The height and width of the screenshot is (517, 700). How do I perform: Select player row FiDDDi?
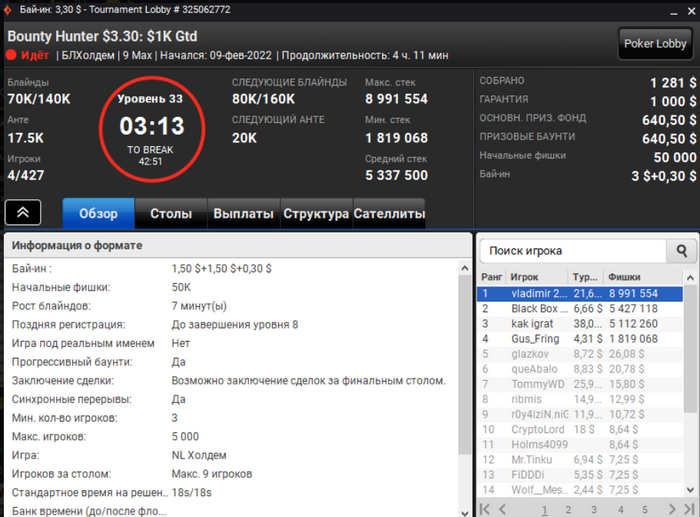click(580, 475)
